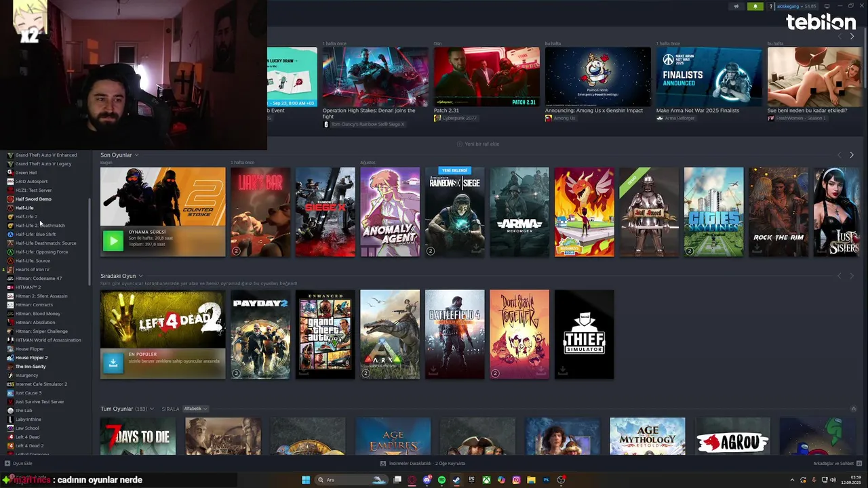
Task: Open Xbox app in the taskbar
Action: click(486, 480)
